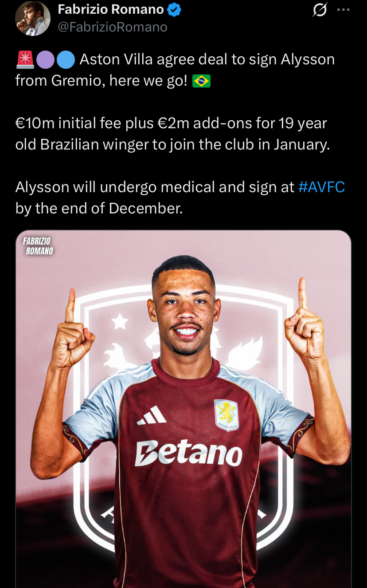This screenshot has width=367, height=588.
Task: Click the blue verified badge
Action: 174,9
